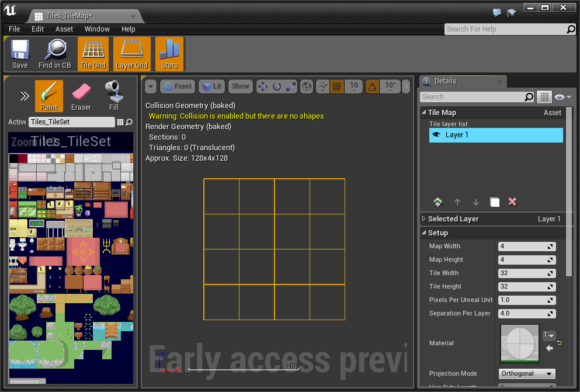
Task: Select the Fill tool
Action: [113, 94]
